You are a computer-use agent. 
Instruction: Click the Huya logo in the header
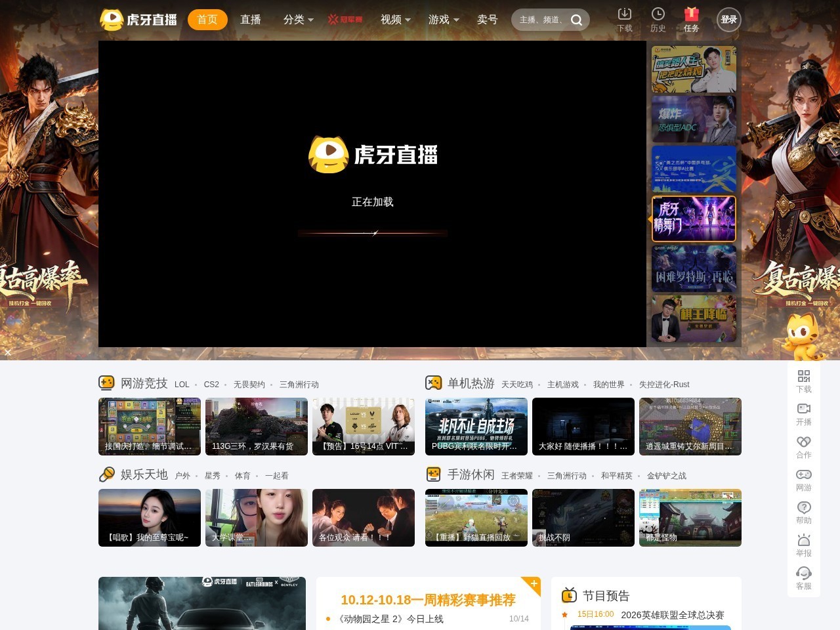(x=138, y=20)
